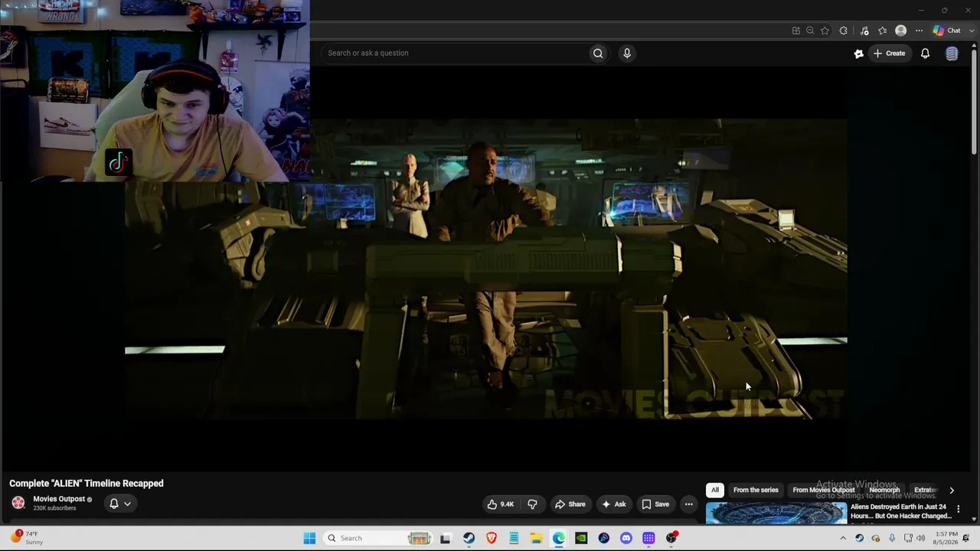Image resolution: width=980 pixels, height=551 pixels.
Task: Open YouTube notifications bell
Action: point(925,53)
